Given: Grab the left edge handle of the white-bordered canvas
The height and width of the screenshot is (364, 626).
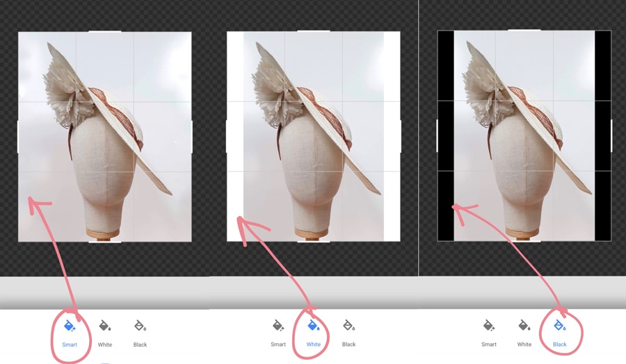Looking at the screenshot, I should pos(227,136).
